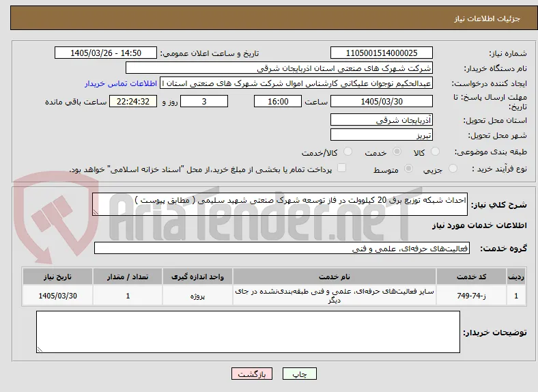Select the جزیی purchase type radio
Viewport: 538px width, 392px height.
click(x=453, y=168)
